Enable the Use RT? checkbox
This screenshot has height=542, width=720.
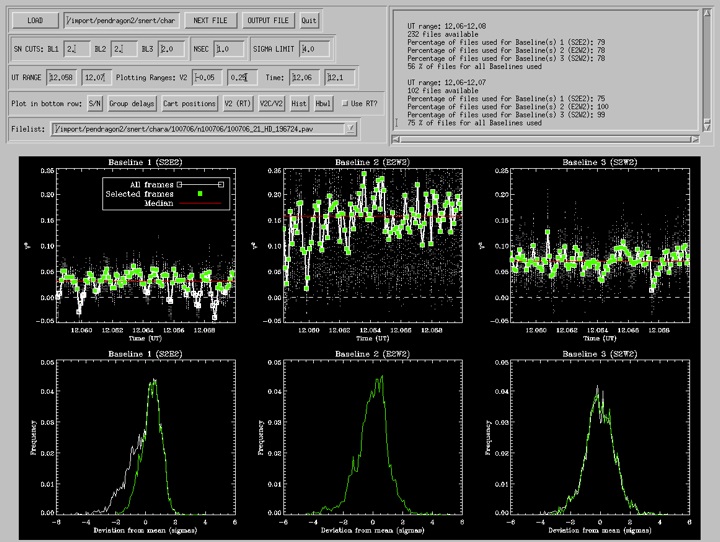(x=345, y=103)
